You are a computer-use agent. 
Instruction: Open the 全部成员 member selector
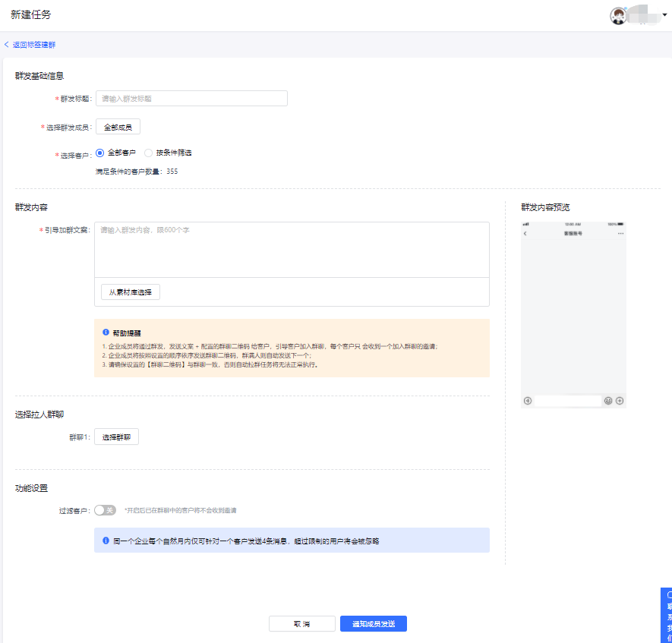tap(118, 127)
